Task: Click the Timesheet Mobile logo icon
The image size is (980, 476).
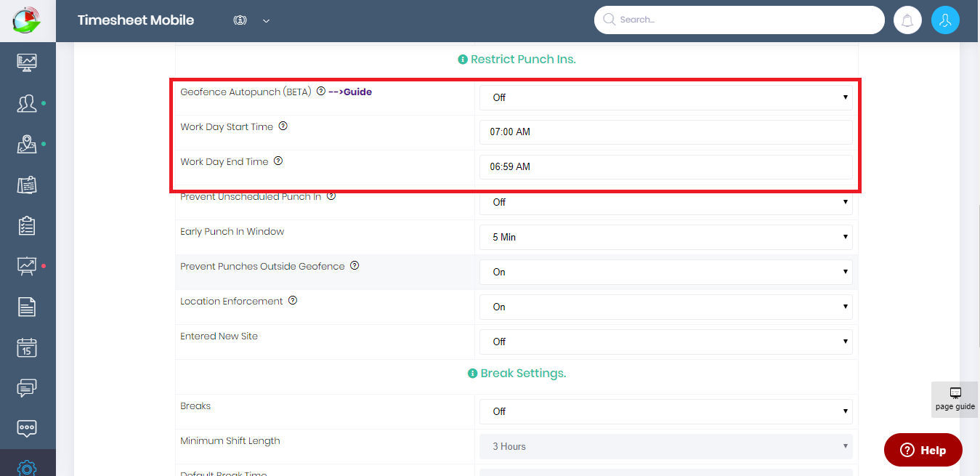Action: 28,20
